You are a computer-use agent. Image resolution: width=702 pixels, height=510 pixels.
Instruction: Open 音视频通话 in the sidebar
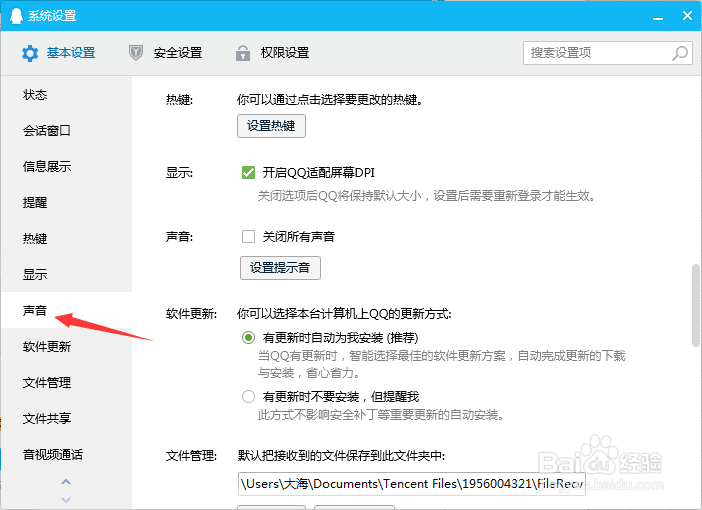point(66,454)
